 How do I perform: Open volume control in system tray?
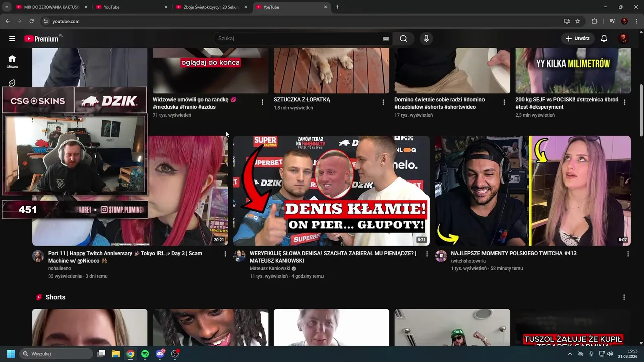[x=609, y=354]
